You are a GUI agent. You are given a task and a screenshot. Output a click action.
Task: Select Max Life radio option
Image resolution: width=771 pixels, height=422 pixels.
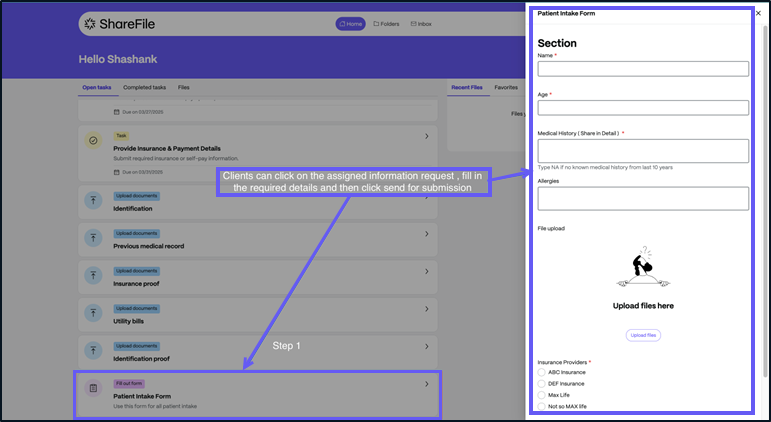pyautogui.click(x=541, y=395)
